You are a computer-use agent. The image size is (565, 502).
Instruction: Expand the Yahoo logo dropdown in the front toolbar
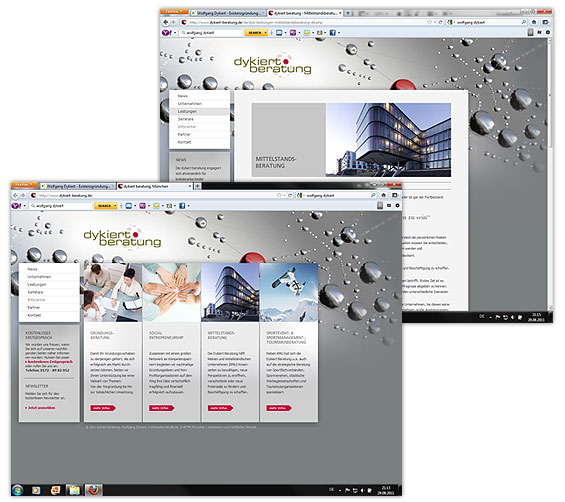click(x=25, y=206)
